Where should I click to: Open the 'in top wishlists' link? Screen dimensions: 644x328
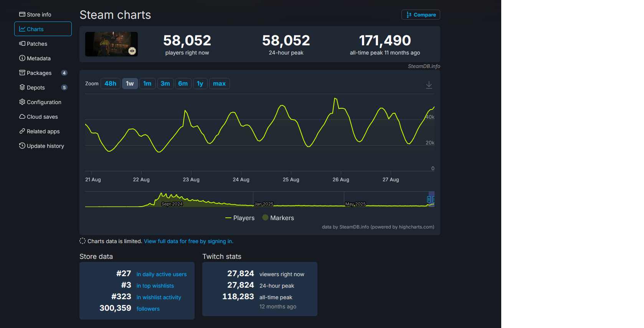tap(155, 286)
